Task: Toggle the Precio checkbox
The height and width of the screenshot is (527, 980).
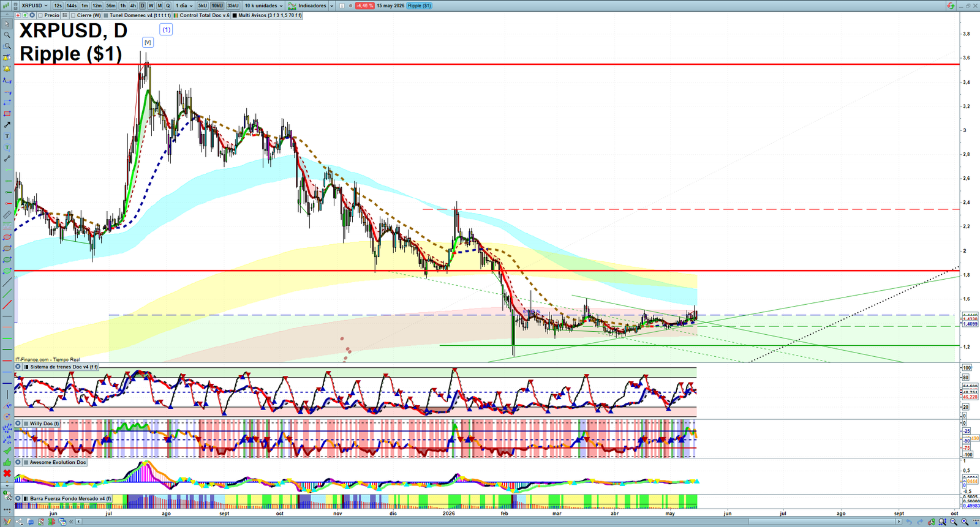Action: point(40,15)
